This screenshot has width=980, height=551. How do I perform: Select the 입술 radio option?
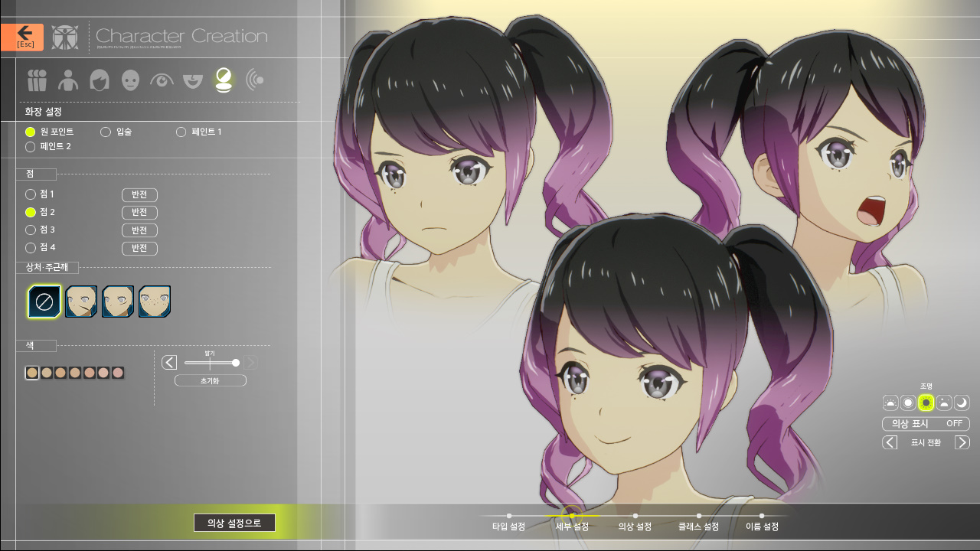tap(106, 132)
